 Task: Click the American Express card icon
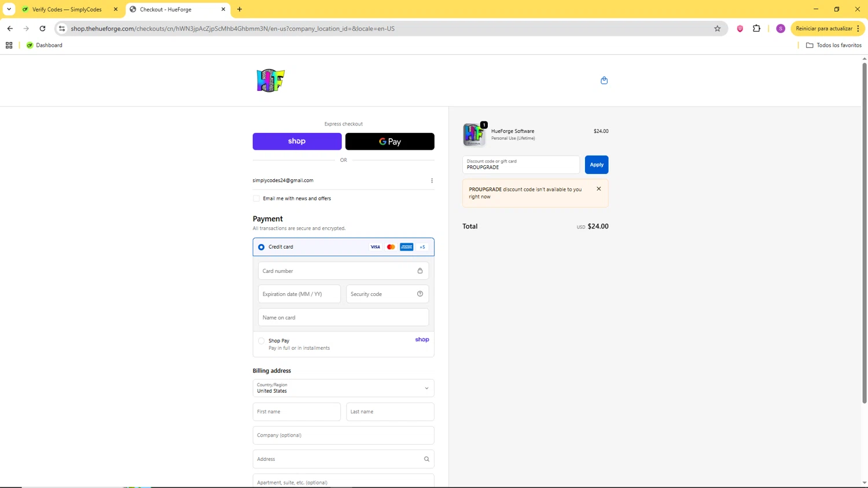tap(407, 247)
